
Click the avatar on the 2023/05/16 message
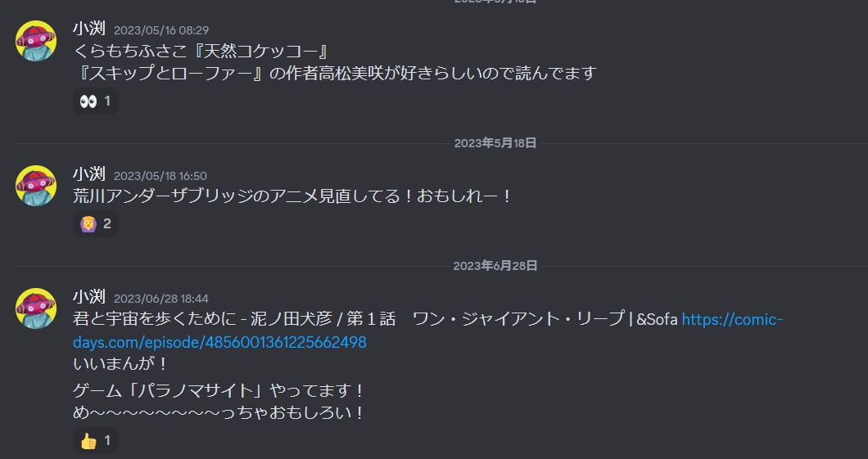36,41
